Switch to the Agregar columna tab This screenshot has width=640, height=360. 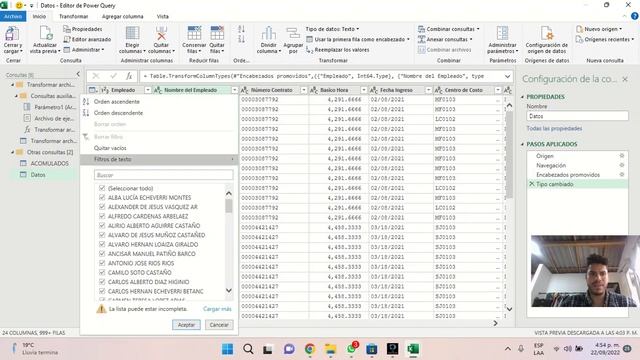[122, 16]
